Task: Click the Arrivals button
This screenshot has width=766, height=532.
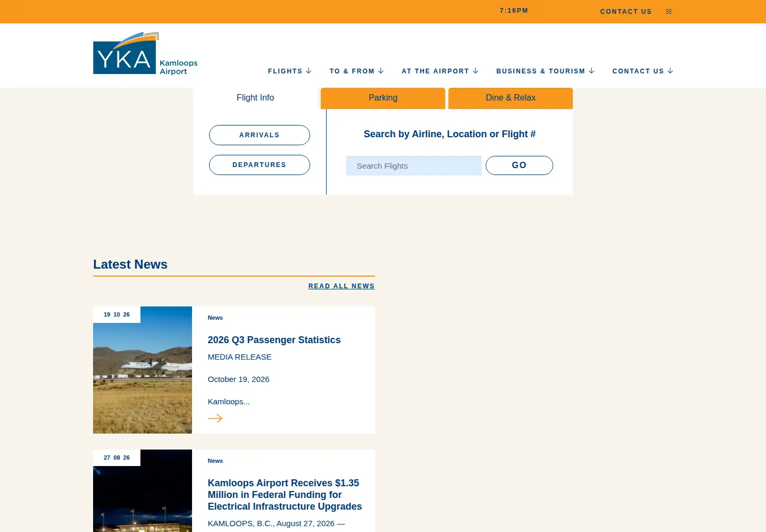Action: pyautogui.click(x=260, y=135)
